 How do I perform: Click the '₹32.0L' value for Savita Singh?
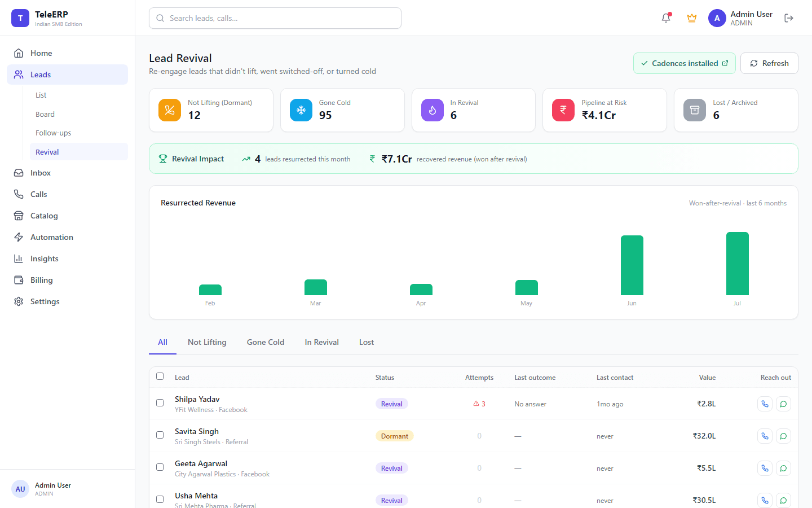tap(704, 436)
